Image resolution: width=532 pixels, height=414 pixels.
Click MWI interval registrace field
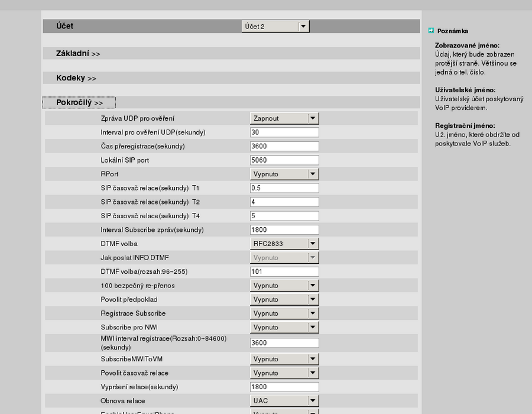(x=284, y=343)
